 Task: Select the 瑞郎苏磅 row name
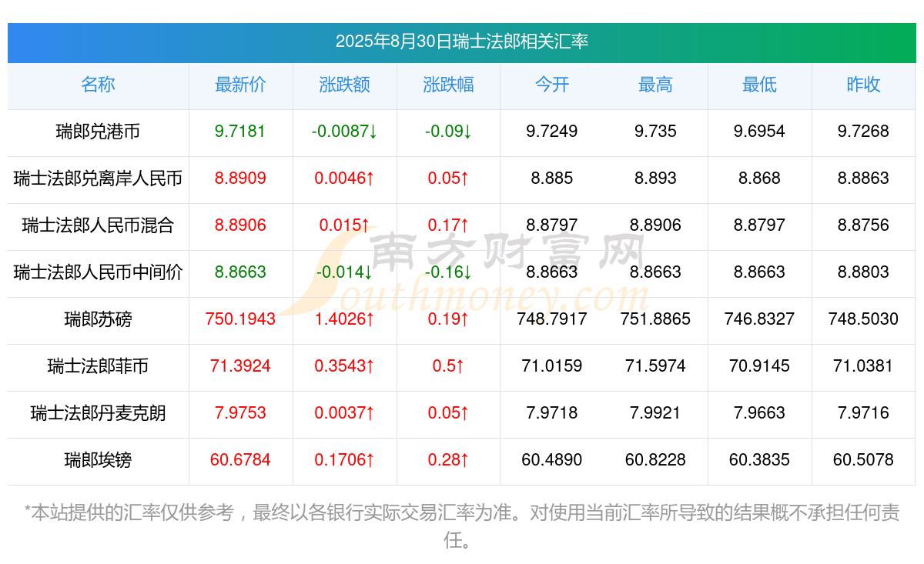click(98, 319)
